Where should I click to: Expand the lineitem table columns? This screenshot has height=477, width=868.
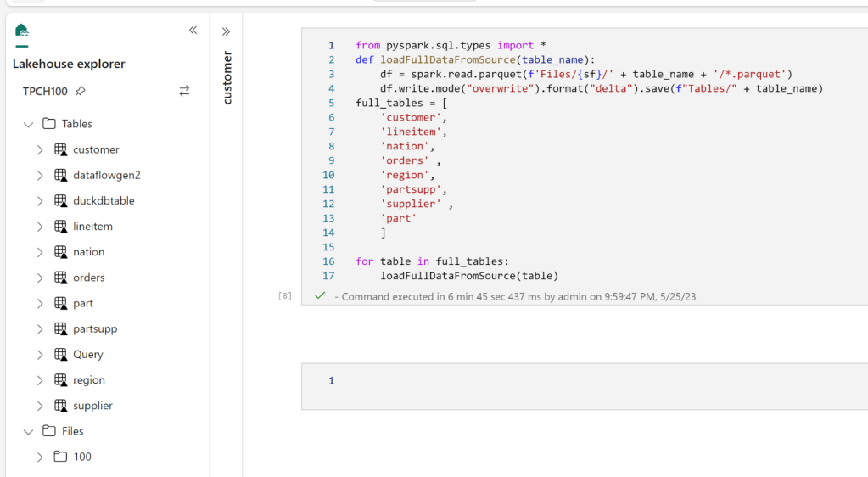40,227
